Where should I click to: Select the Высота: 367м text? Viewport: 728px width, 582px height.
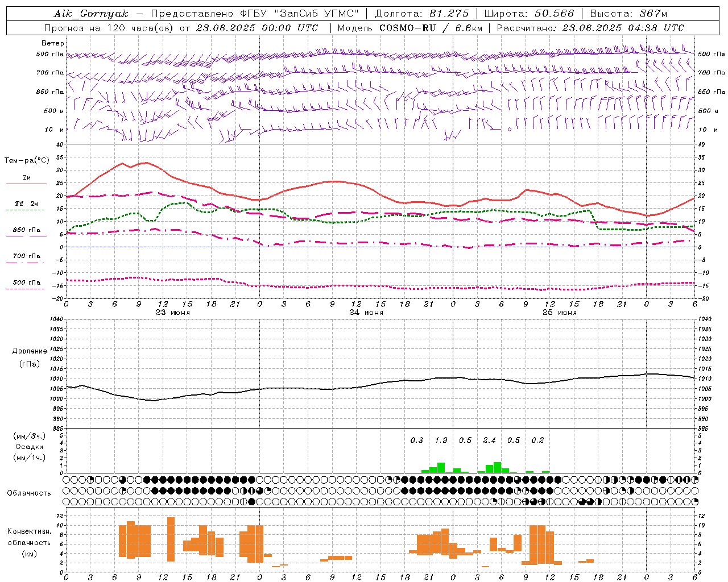click(628, 14)
